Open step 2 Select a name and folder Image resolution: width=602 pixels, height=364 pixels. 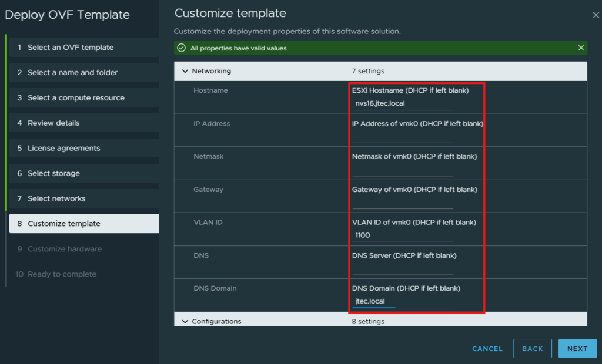point(83,72)
